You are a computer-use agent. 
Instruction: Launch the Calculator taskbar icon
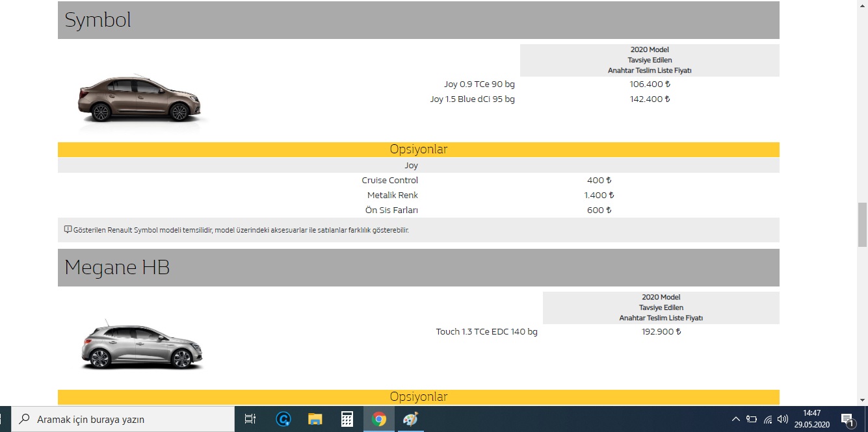(x=347, y=419)
